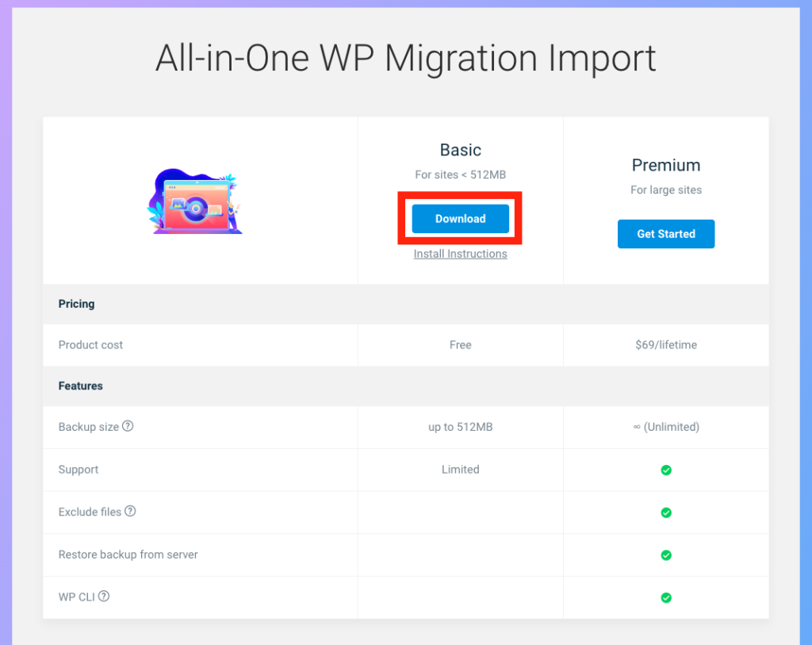Screen dimensions: 812x645
Task: Click the "up to 512MB" cell
Action: (461, 426)
